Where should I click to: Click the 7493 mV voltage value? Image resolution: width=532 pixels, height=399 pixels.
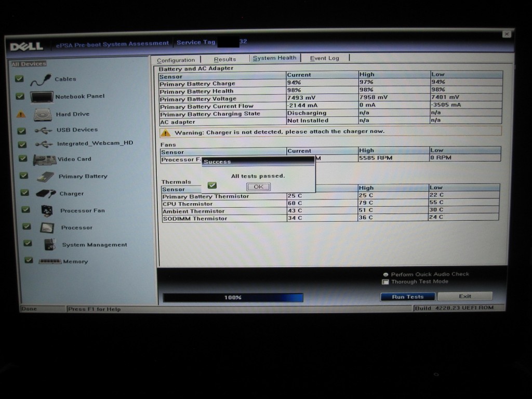(301, 98)
